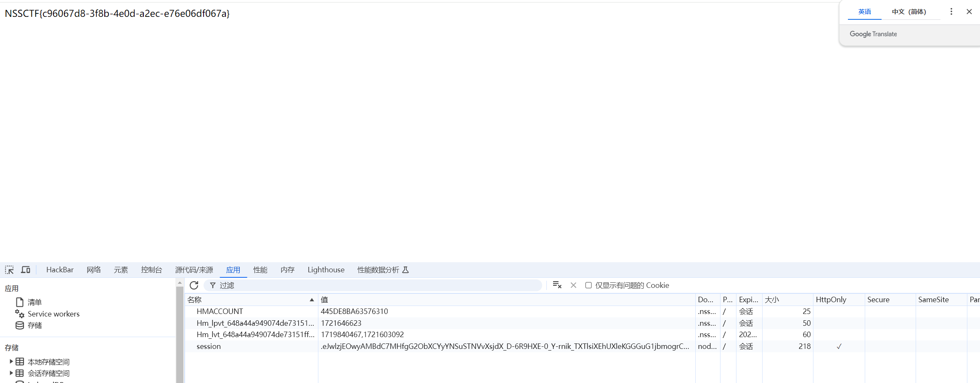The width and height of the screenshot is (980, 383).
Task: Toggle the device toolbar icon
Action: pos(26,270)
